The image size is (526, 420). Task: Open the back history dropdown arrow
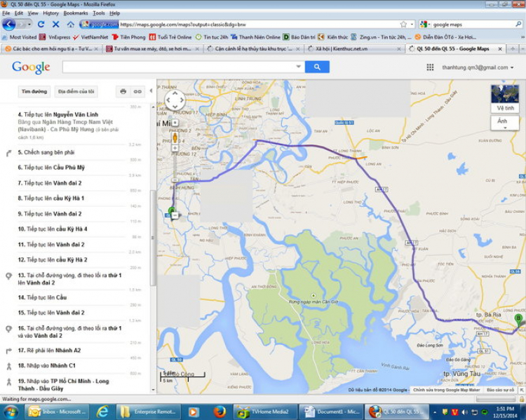[x=29, y=24]
